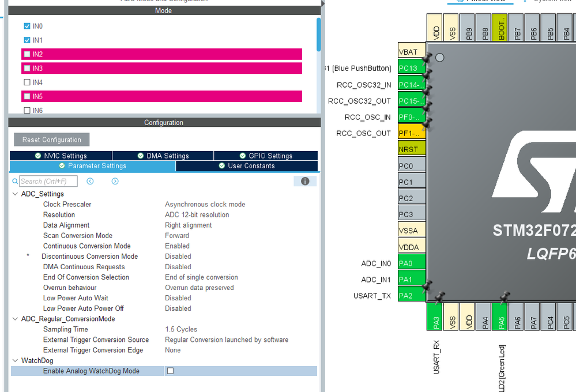Screen dimensions: 576x392
Task: Open Resolution value ADC 12-bit resolution
Action: (x=197, y=214)
